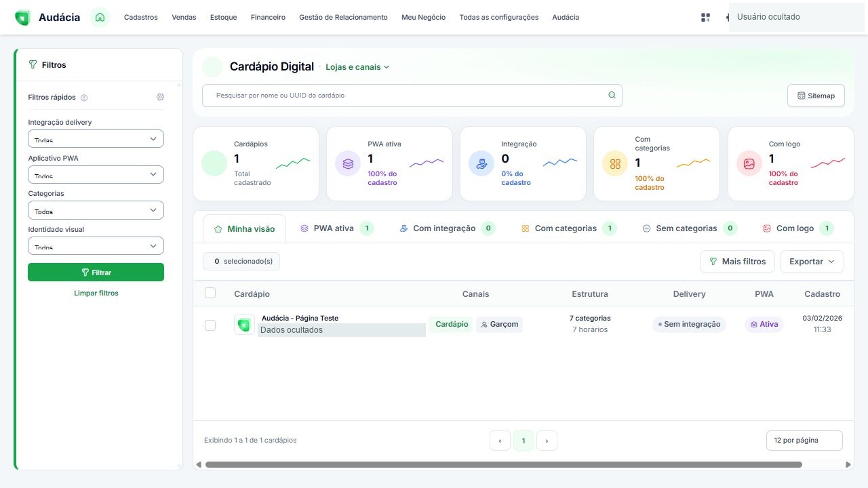Click the Com categorias grid card icon
868x488 pixels.
[615, 163]
